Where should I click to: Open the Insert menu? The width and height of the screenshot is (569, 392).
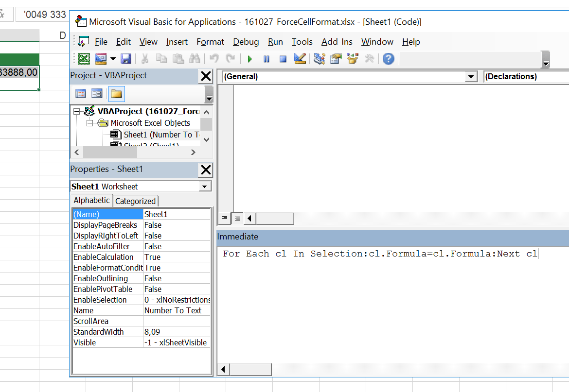point(177,42)
